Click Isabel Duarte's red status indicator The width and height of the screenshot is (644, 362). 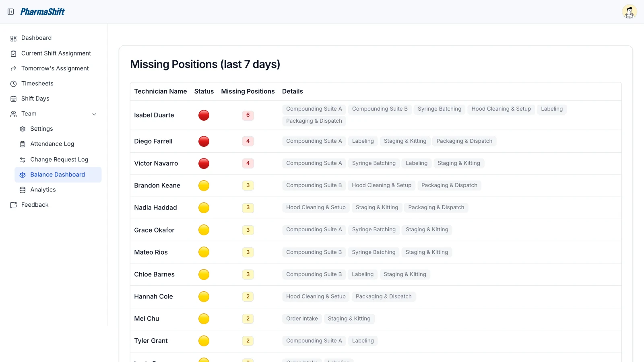click(204, 115)
